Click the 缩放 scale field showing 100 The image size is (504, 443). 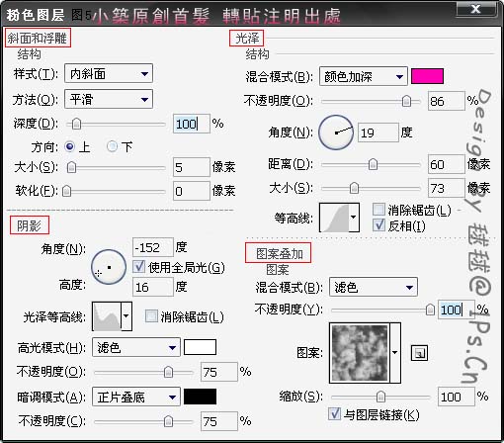pyautogui.click(x=457, y=397)
